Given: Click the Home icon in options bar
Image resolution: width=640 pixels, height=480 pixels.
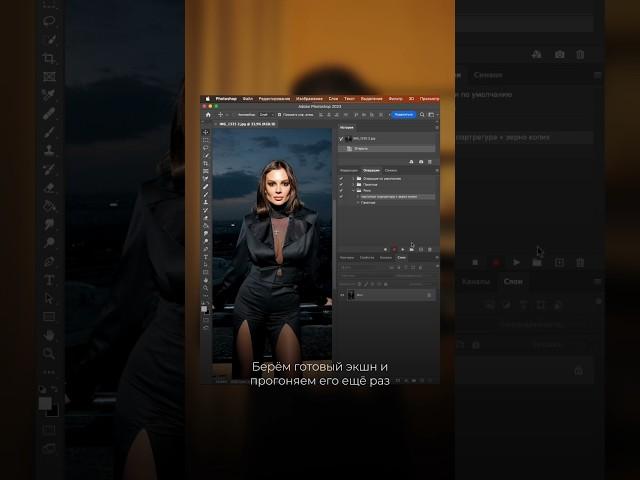Looking at the screenshot, I should click(x=208, y=115).
